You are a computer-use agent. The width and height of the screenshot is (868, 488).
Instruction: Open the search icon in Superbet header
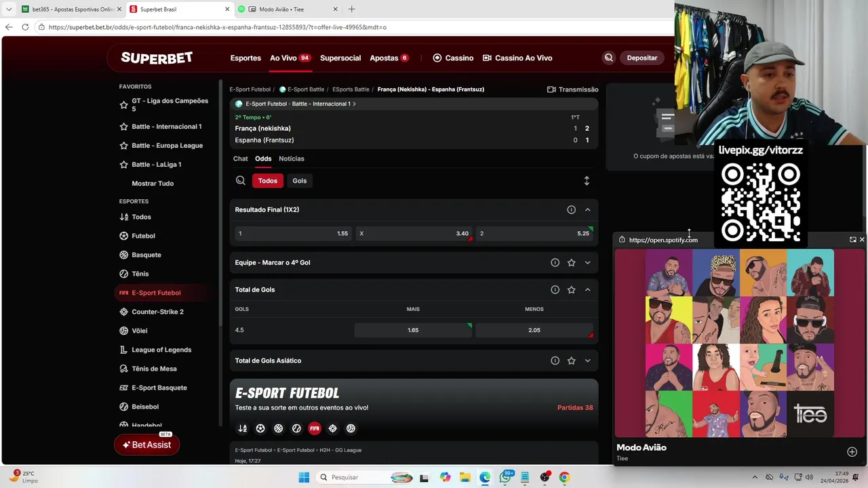pos(608,58)
